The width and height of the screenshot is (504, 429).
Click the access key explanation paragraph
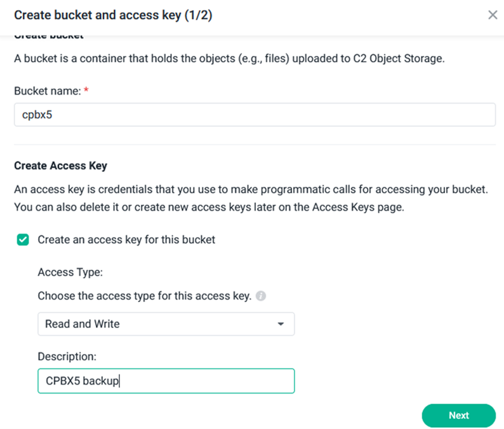[251, 198]
